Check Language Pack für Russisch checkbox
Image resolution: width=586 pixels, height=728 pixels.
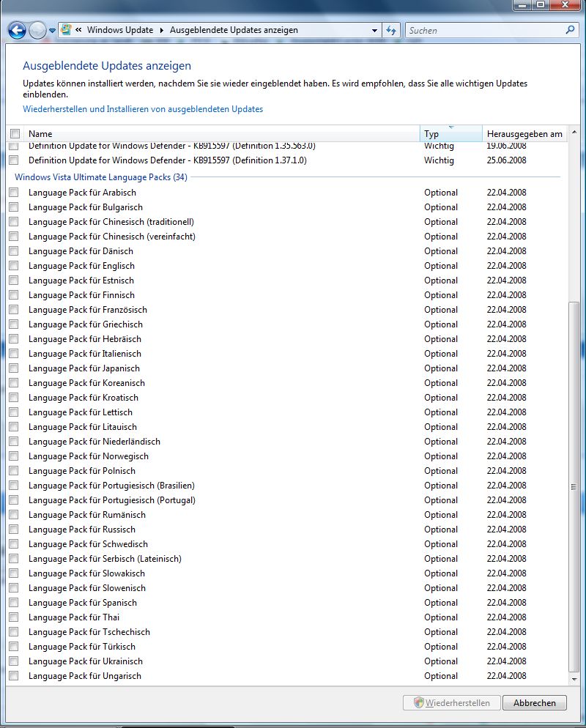point(14,530)
